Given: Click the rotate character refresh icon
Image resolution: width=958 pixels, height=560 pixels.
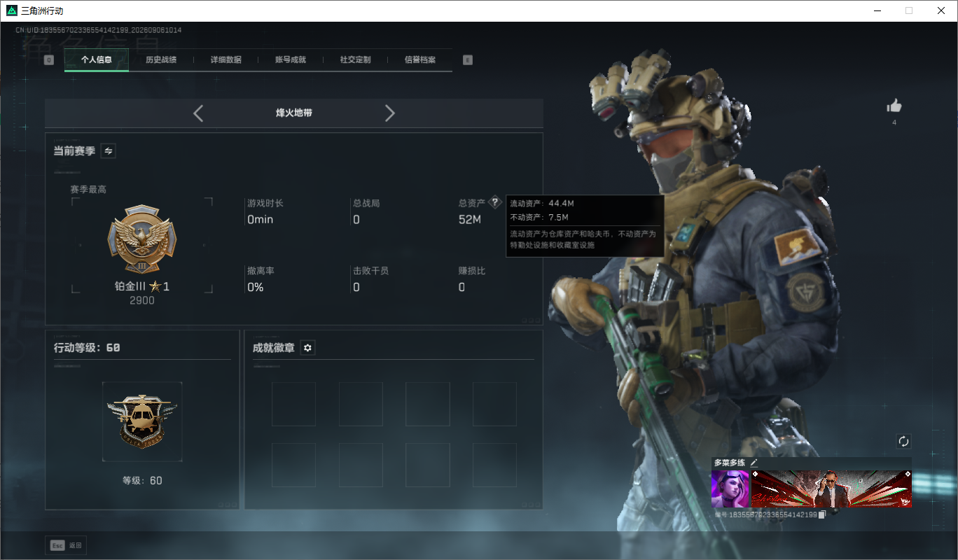Looking at the screenshot, I should (x=903, y=441).
